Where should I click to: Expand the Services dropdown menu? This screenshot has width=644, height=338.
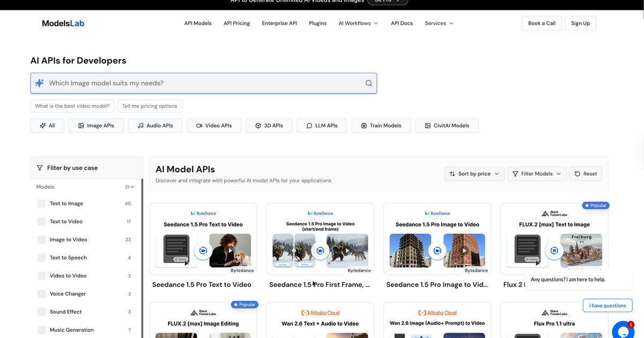439,23
